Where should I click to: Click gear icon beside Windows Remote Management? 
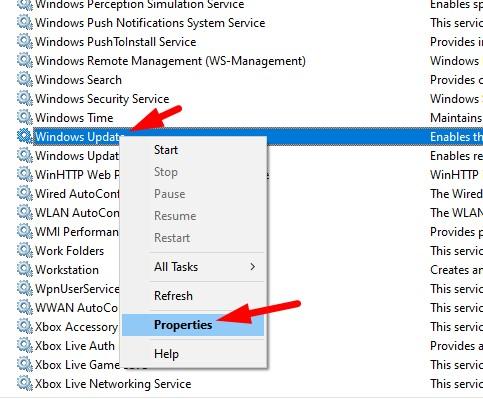coord(24,61)
